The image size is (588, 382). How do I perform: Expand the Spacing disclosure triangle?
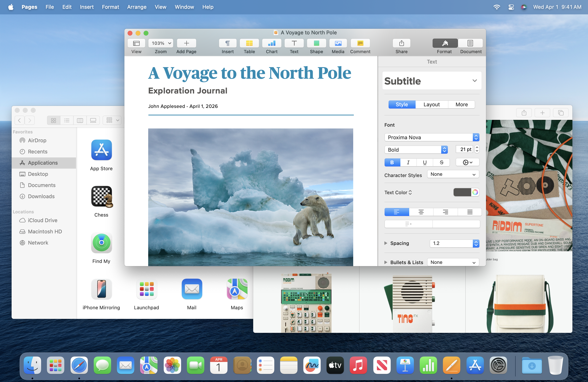point(386,243)
